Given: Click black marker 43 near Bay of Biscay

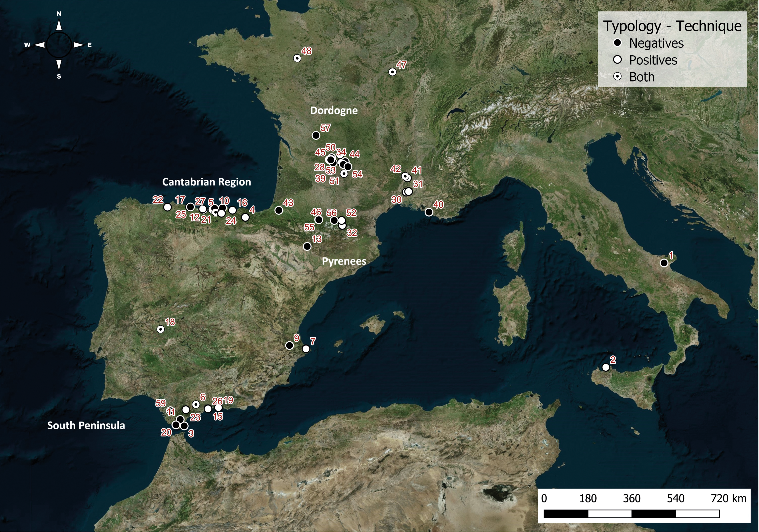Looking at the screenshot, I should 279,210.
